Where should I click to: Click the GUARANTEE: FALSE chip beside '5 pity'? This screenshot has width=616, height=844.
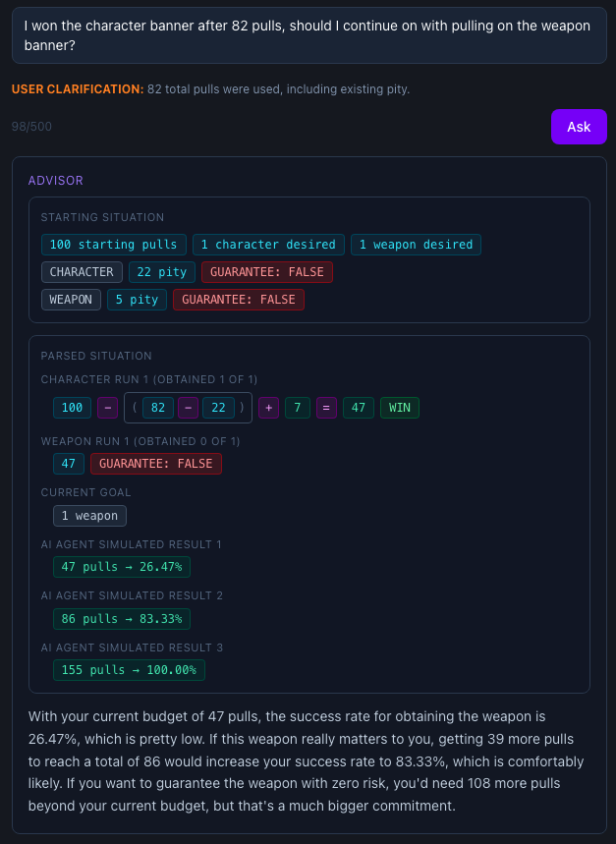pyautogui.click(x=239, y=300)
